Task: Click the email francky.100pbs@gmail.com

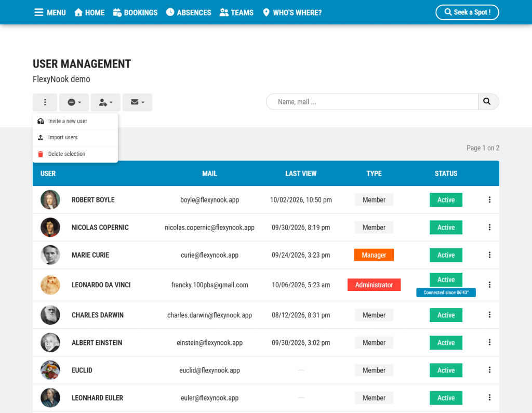Action: pos(210,285)
